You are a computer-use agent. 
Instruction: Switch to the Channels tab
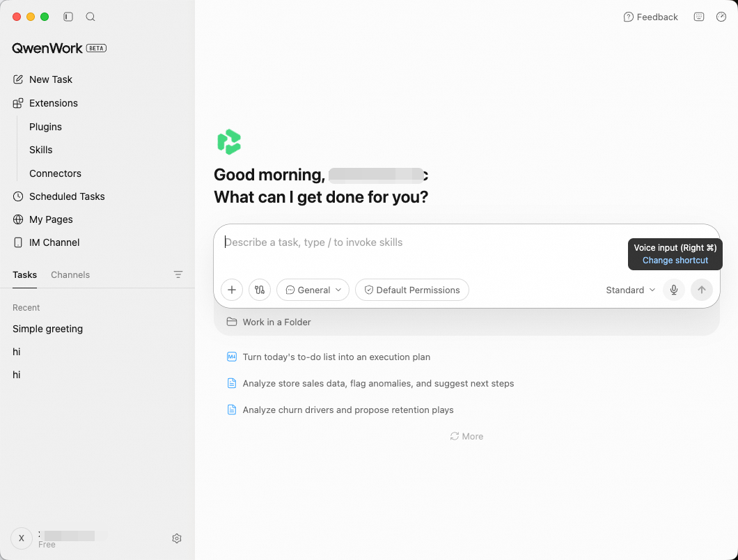[x=70, y=274]
